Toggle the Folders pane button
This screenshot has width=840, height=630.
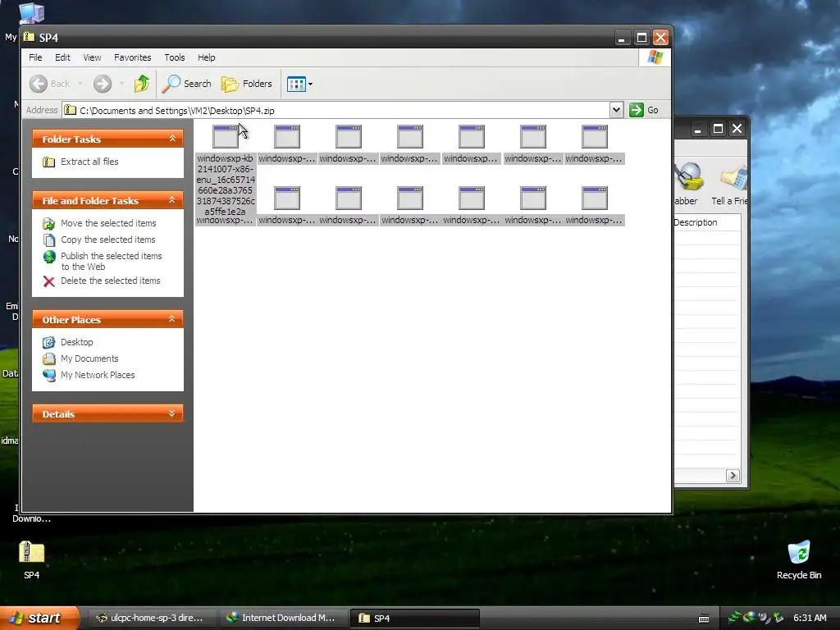[x=247, y=84]
